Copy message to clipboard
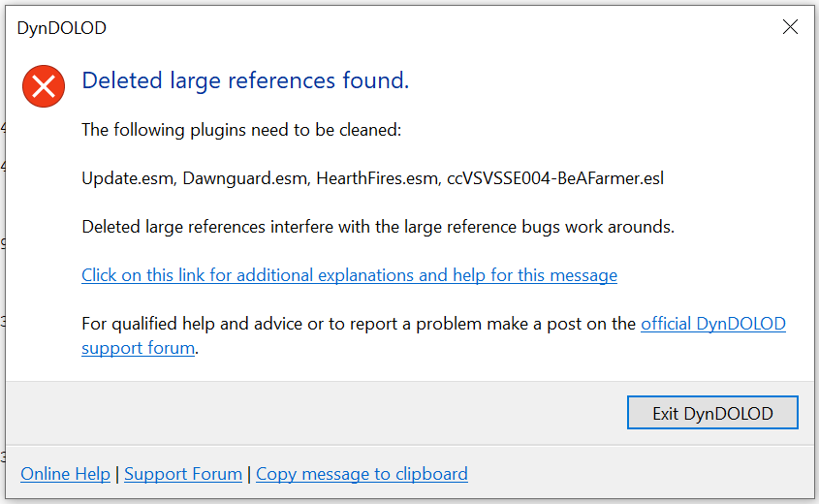 pos(362,474)
